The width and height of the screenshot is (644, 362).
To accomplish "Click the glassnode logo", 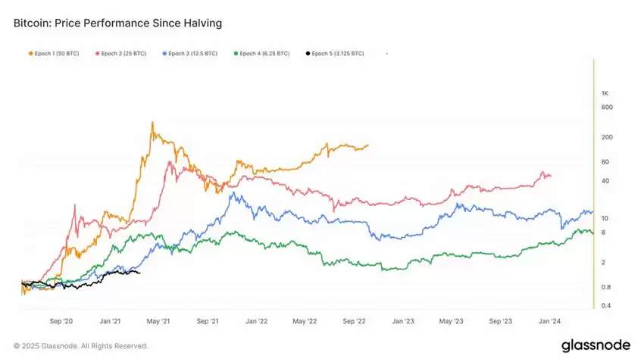I will tap(596, 345).
